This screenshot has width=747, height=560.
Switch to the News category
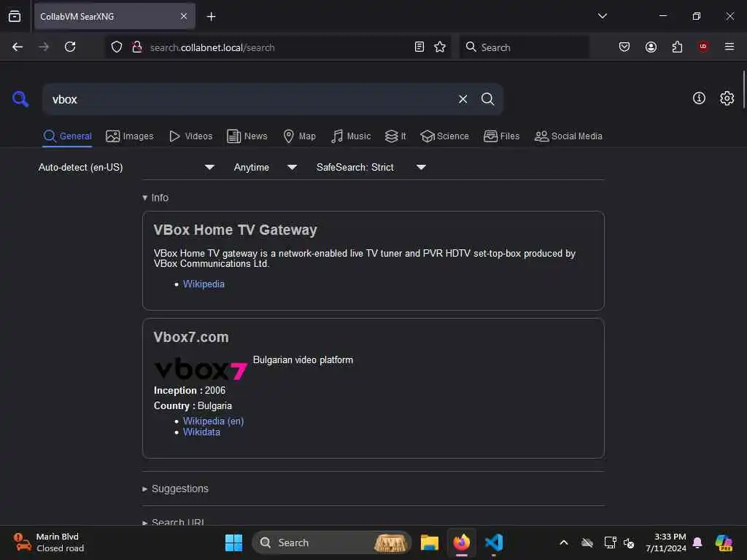(x=247, y=136)
